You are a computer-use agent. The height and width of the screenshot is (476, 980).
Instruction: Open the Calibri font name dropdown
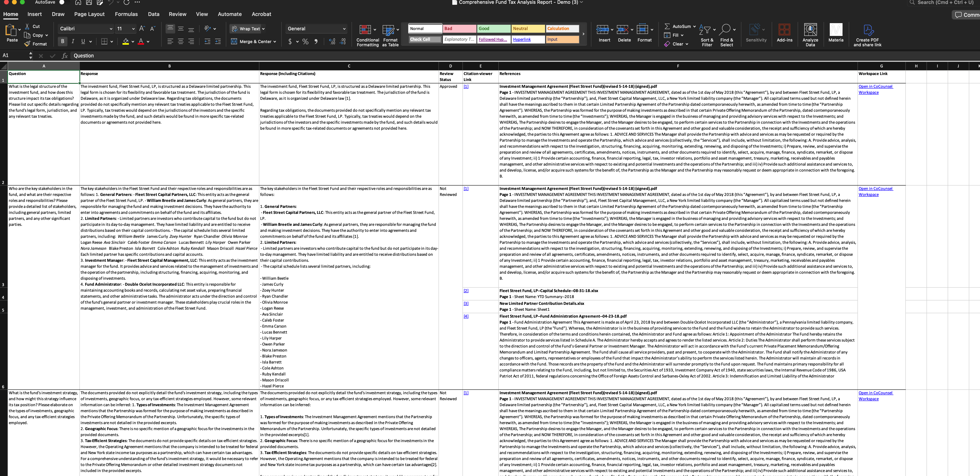click(111, 29)
